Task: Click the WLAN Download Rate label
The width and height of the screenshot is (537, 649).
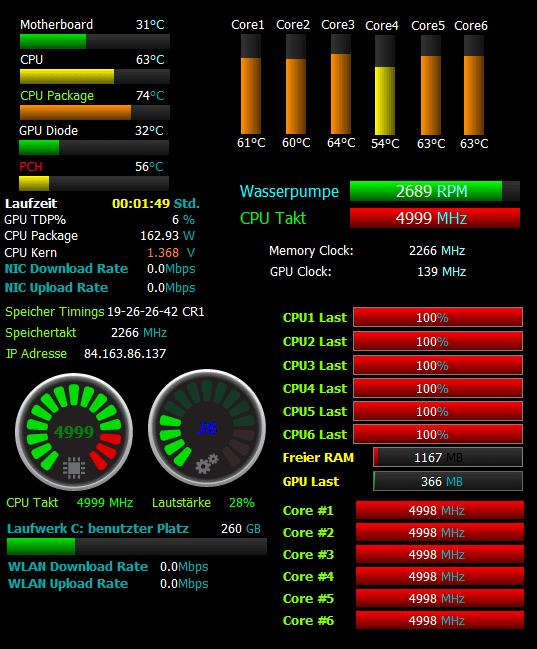Action: (78, 566)
